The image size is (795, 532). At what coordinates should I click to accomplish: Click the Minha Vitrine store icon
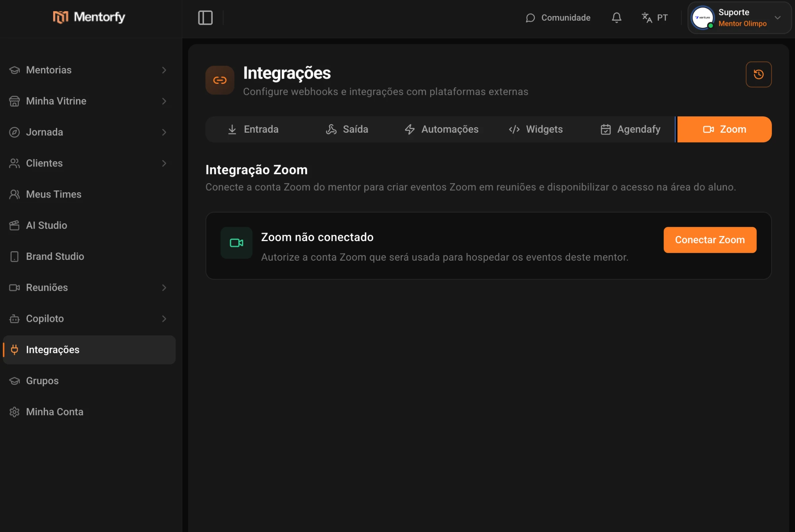tap(14, 101)
